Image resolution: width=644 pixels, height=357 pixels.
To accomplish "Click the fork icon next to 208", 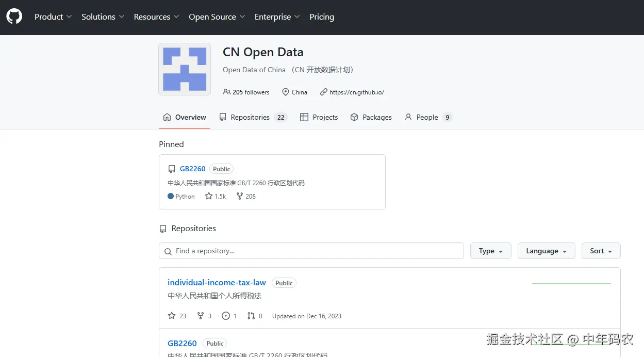I will 240,196.
